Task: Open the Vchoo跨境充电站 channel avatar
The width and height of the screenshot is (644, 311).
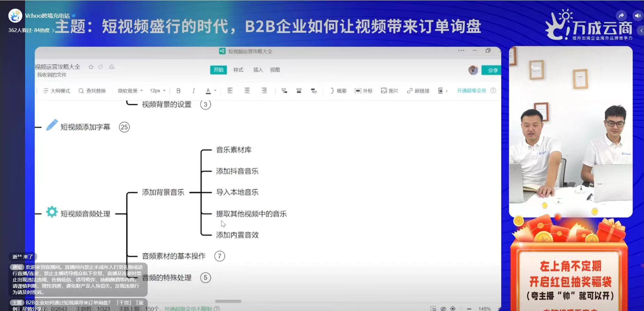Action: coord(15,16)
